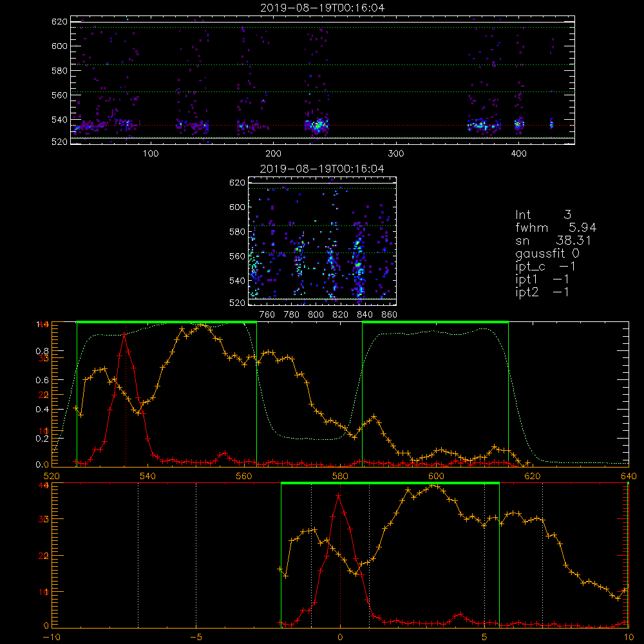Click the 0 tick label on bottom plot x-axis

(x=340, y=637)
